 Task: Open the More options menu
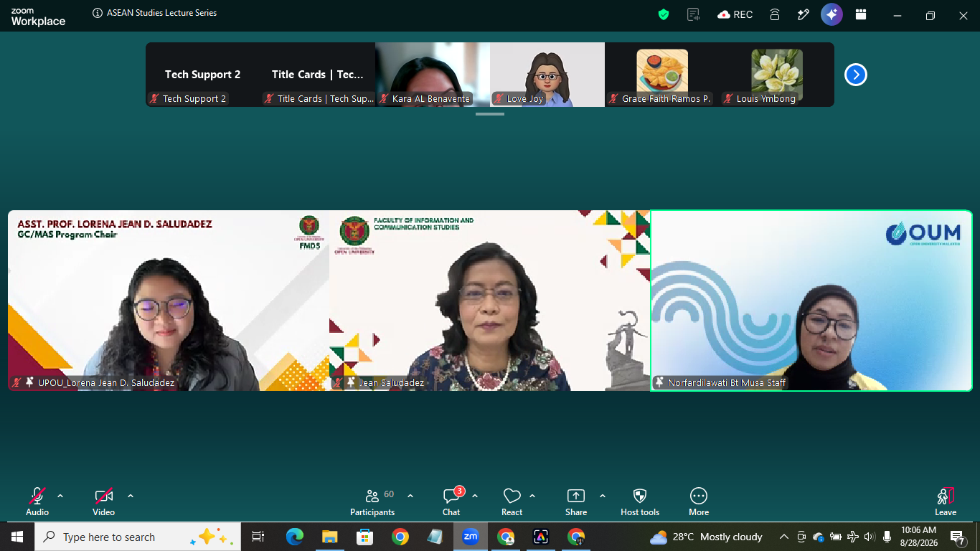(x=699, y=501)
